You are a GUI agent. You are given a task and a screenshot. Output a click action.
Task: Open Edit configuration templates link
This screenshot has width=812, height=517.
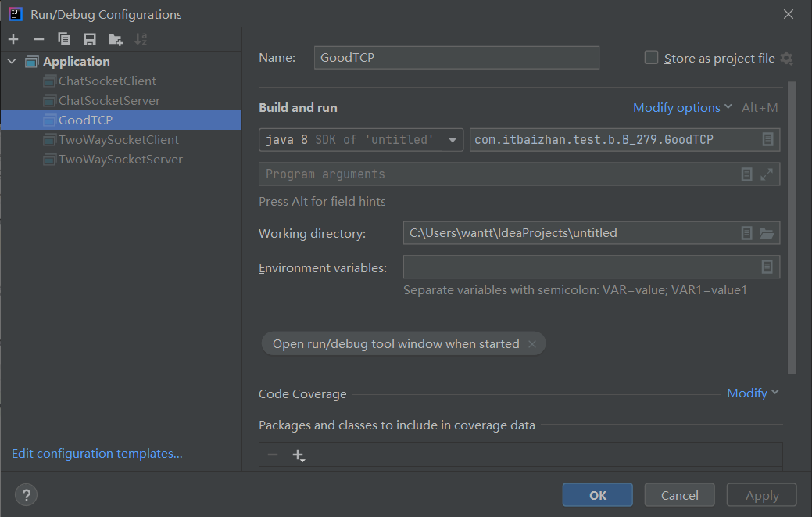97,454
